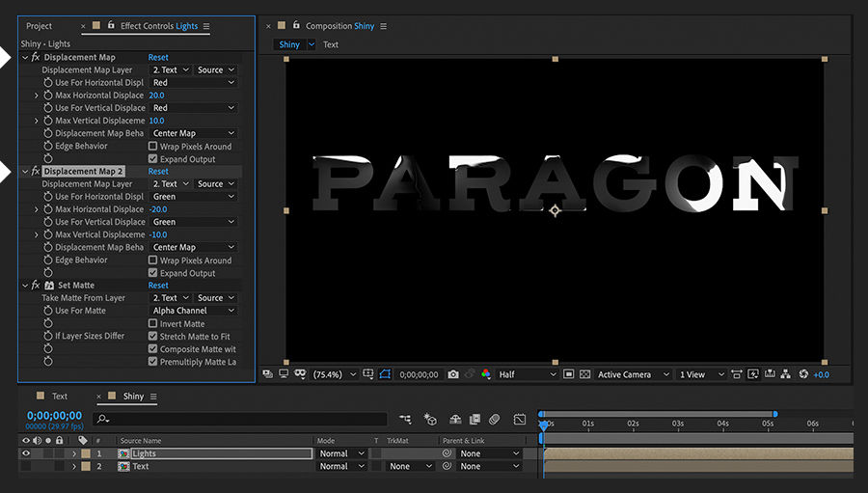Open the Half resolution dropdown
Viewport: 868px width, 493px height.
[527, 374]
